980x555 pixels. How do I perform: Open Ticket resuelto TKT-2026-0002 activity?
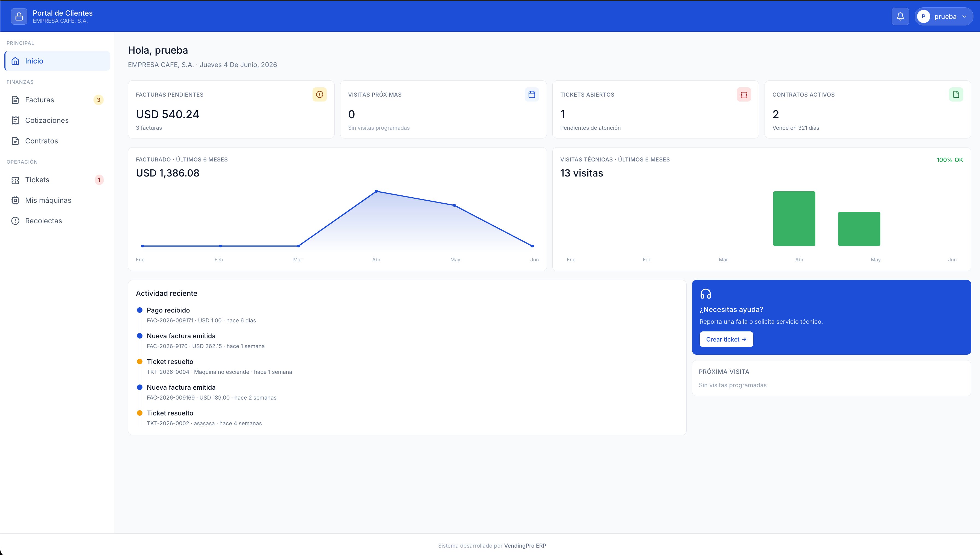pyautogui.click(x=204, y=418)
